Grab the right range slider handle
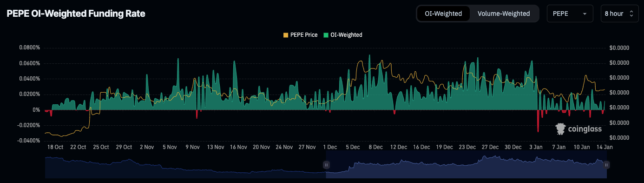 [606, 164]
